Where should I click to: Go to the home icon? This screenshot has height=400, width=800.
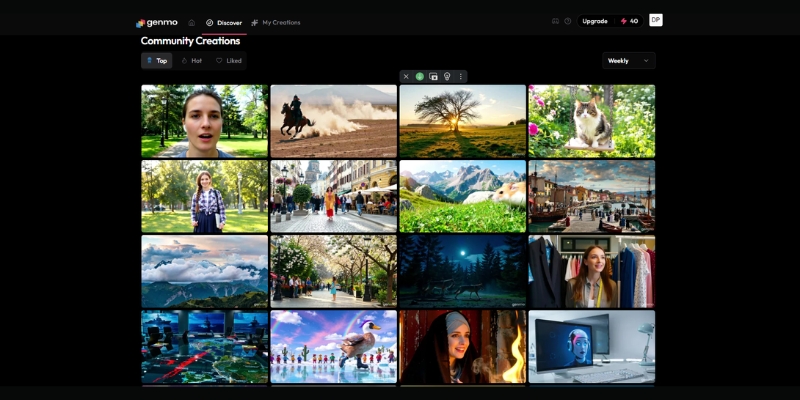(191, 22)
